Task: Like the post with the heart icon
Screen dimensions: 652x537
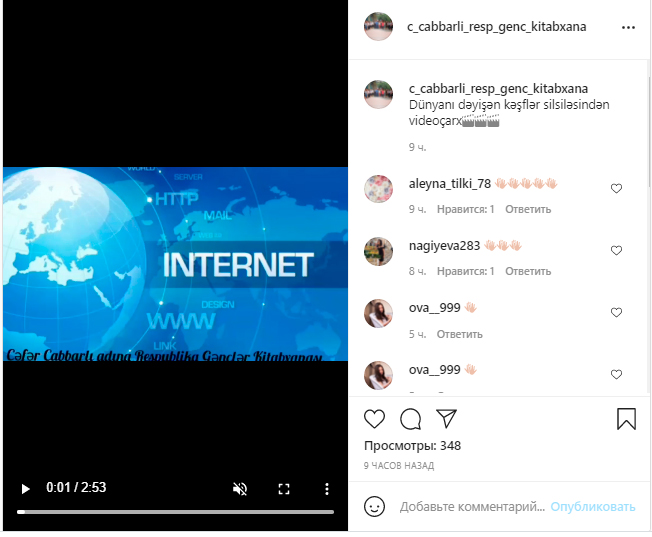Action: 374,419
